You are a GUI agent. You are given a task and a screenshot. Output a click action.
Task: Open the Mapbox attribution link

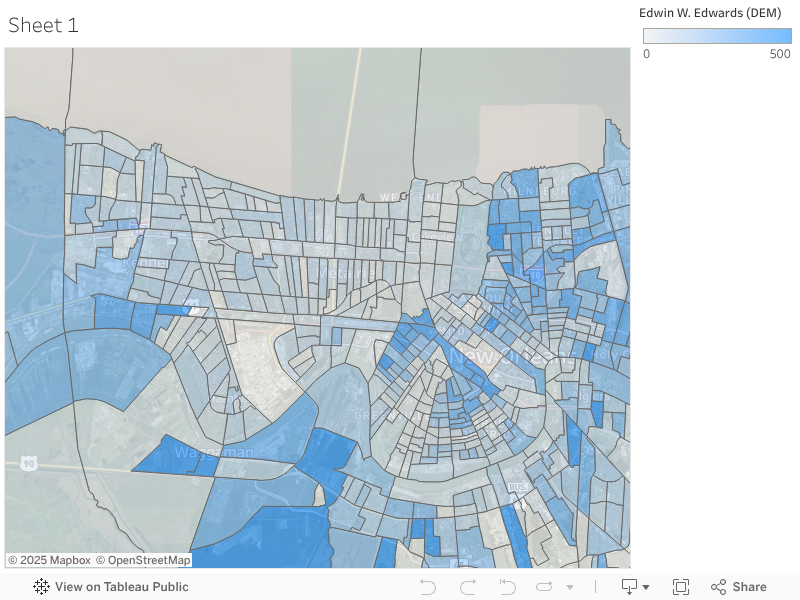point(49,560)
